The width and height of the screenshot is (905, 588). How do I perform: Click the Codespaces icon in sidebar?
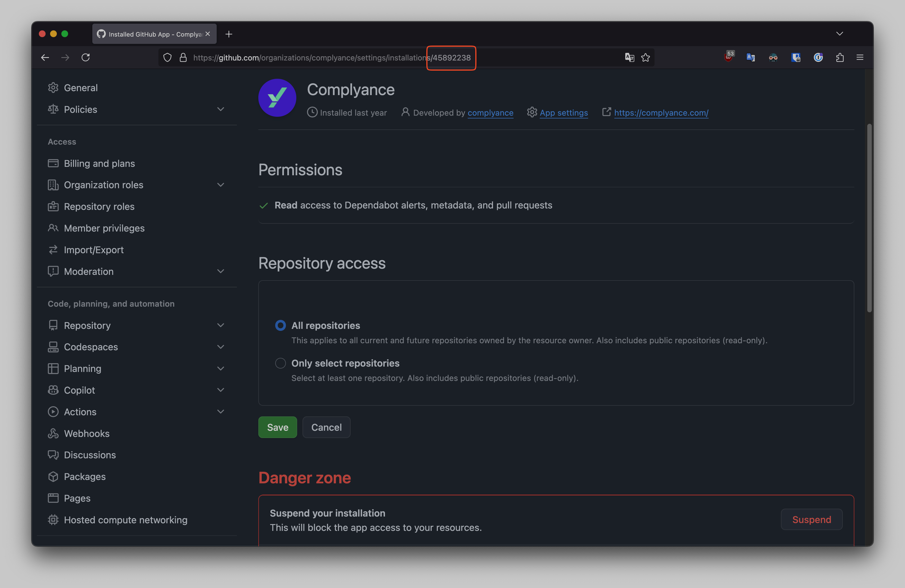[53, 347]
